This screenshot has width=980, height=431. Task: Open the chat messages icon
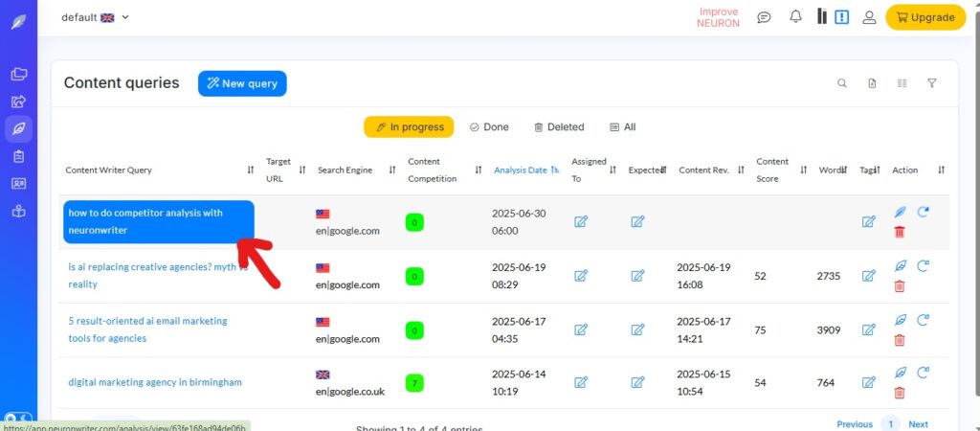pyautogui.click(x=764, y=17)
